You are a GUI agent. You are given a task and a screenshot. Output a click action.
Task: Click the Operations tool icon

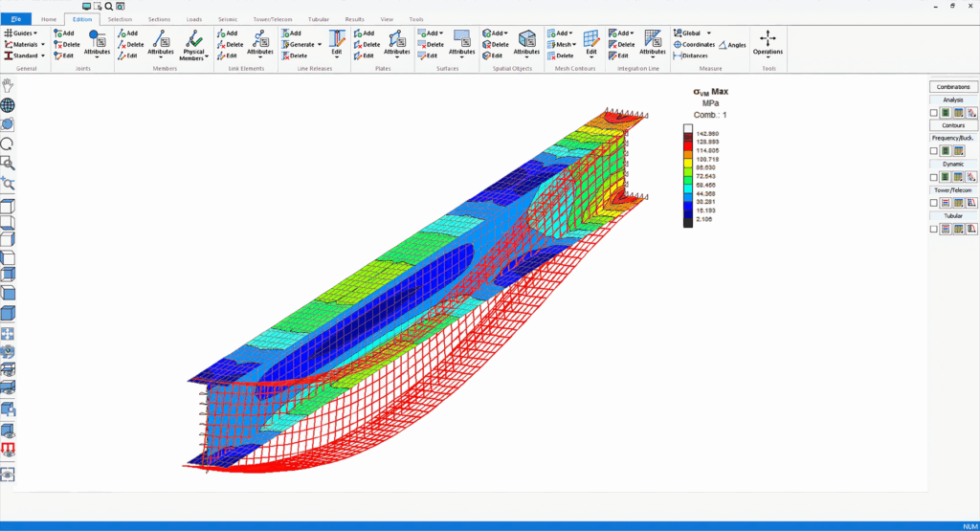click(x=768, y=41)
